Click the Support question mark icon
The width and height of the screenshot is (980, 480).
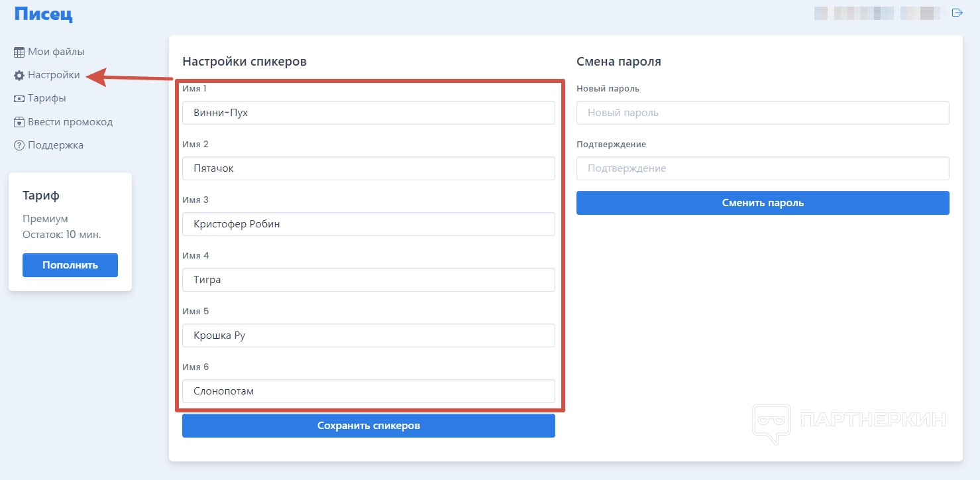(19, 145)
